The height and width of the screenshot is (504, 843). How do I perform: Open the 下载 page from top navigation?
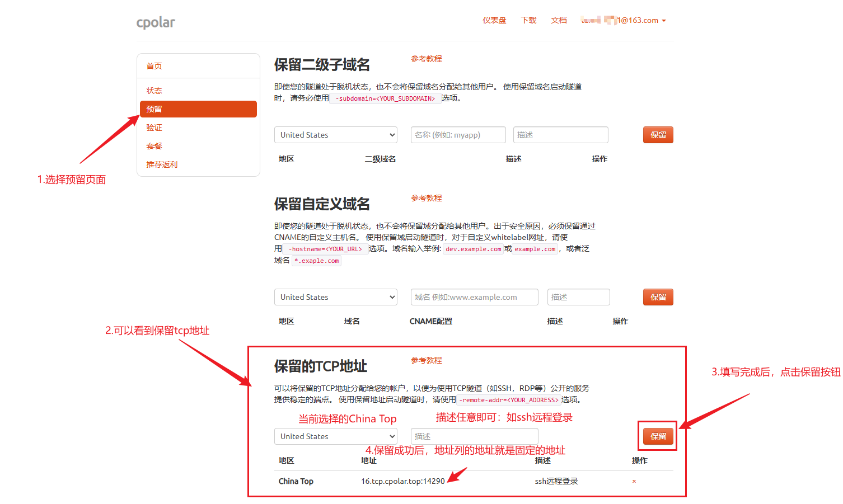tap(528, 20)
